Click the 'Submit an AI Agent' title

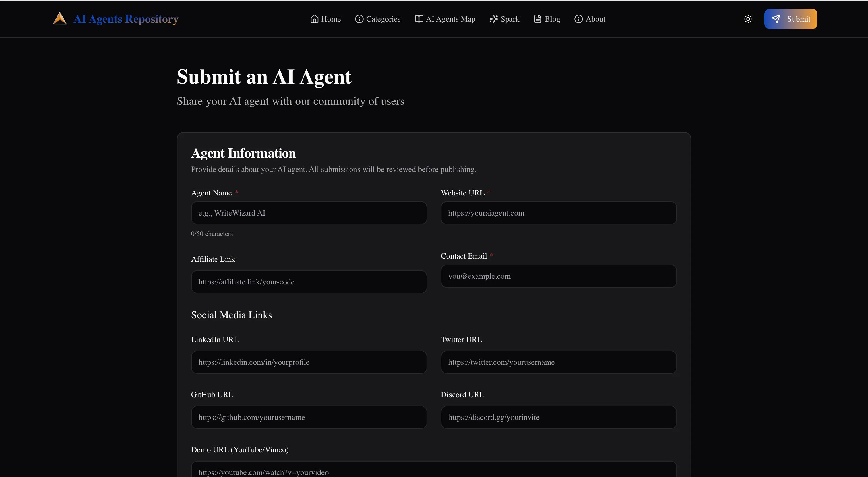264,77
